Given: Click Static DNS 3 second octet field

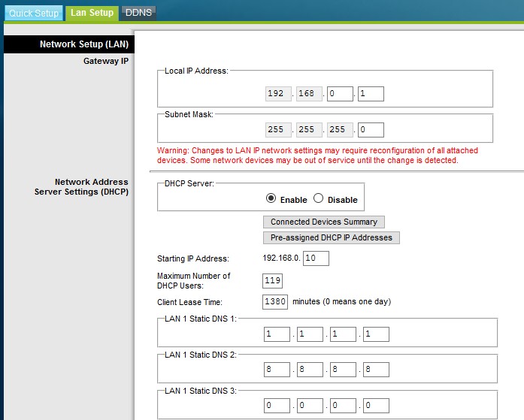Looking at the screenshot, I should pyautogui.click(x=310, y=406).
